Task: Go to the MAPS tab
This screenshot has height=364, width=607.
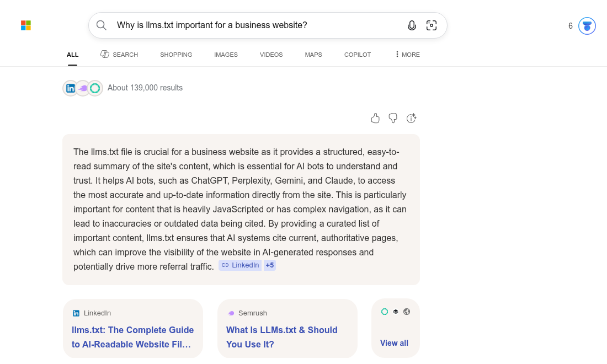Action: pos(313,55)
